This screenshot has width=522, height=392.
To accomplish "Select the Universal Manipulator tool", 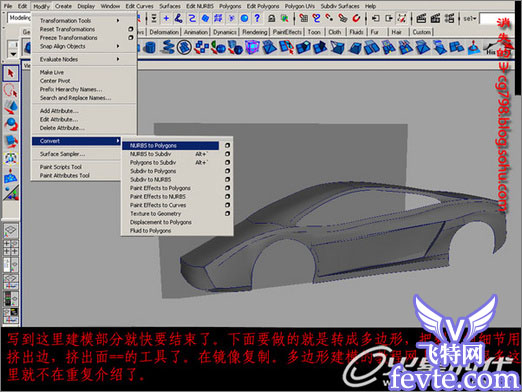I will pyautogui.click(x=11, y=158).
